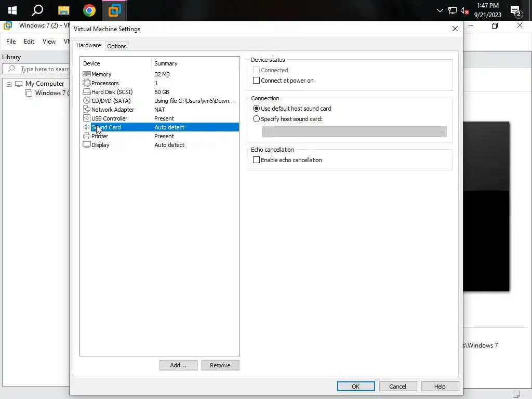
Task: Click the My Computer tree label
Action: (x=45, y=84)
